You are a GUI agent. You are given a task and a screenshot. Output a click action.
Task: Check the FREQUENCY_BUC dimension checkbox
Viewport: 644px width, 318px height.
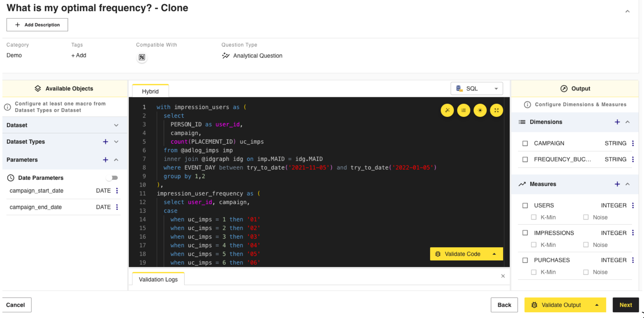click(525, 159)
